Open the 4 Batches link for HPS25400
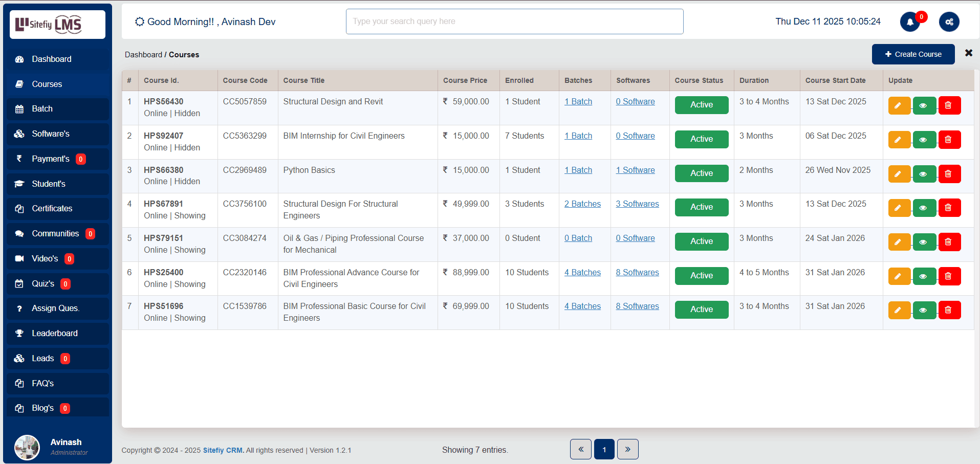 582,272
